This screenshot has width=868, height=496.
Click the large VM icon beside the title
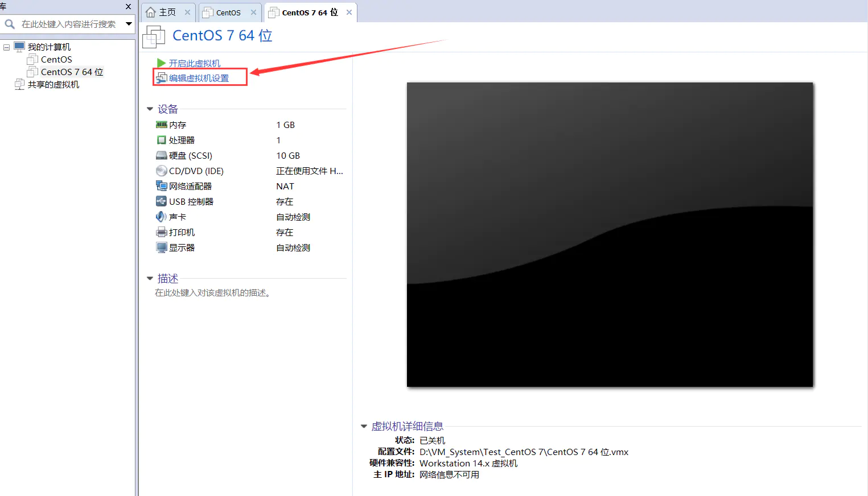154,36
